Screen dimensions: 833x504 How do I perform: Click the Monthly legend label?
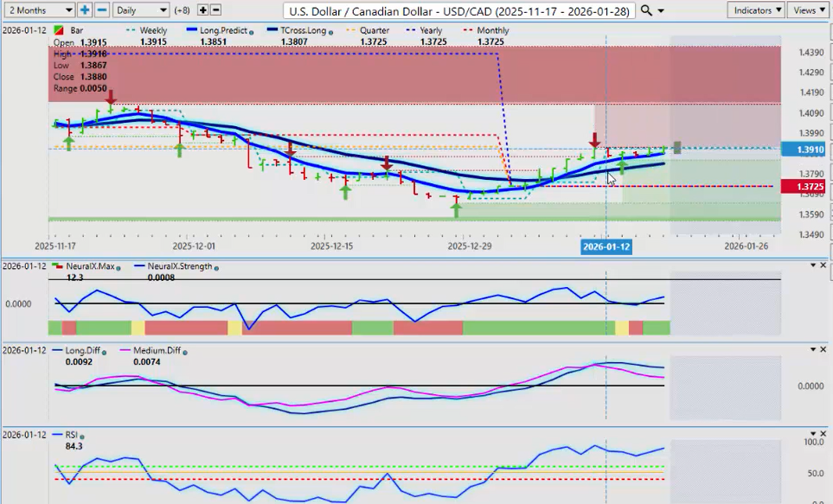tap(491, 30)
